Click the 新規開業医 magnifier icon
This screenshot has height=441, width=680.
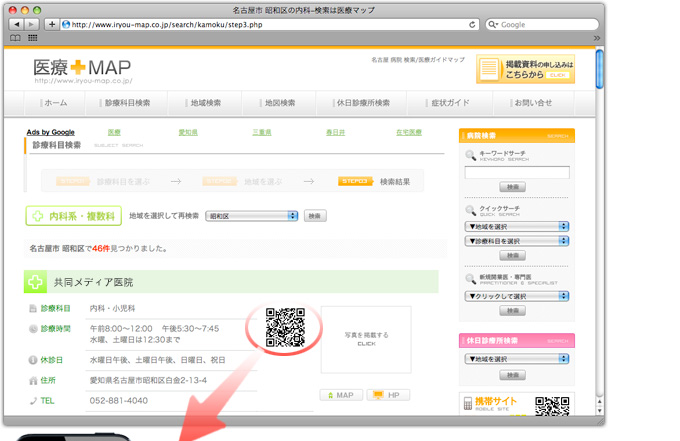470,278
